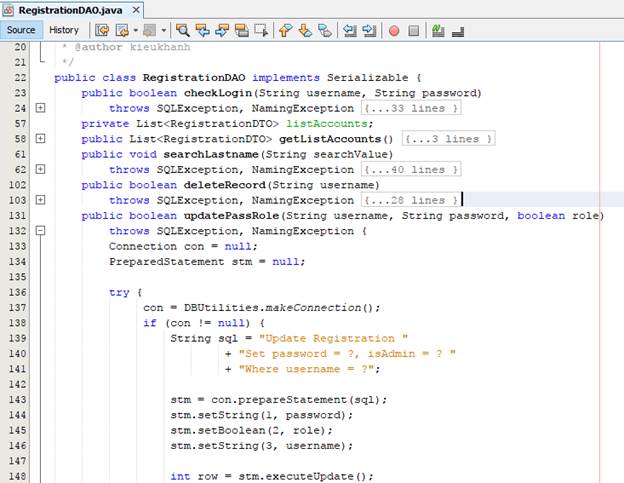Click the greyed-out Forward navigation icon
The height and width of the screenshot is (483, 624).
tap(150, 30)
